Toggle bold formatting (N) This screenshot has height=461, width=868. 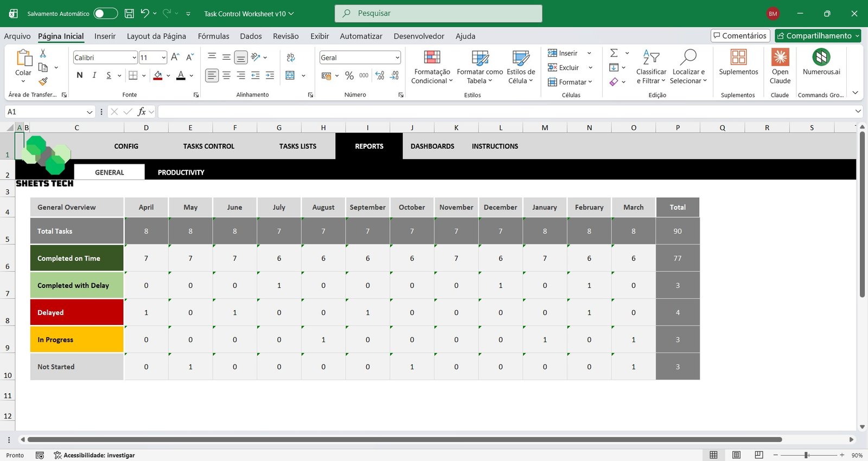(x=80, y=75)
